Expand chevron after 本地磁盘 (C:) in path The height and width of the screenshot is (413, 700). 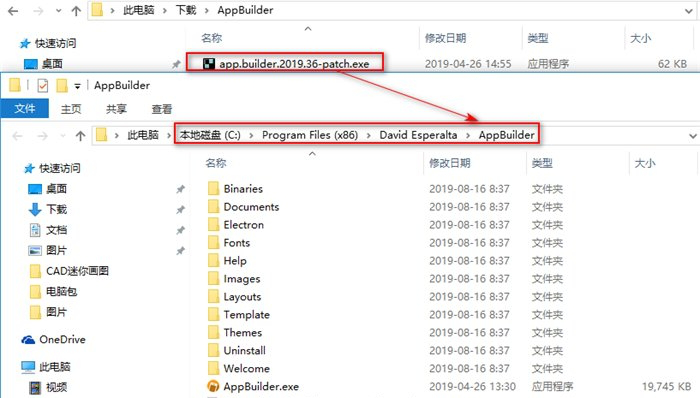tap(251, 135)
